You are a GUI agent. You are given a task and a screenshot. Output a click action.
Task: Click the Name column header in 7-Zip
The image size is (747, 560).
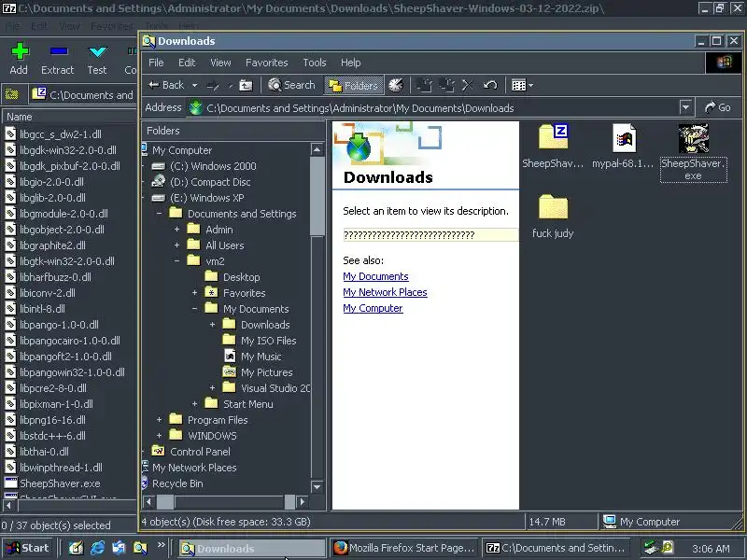pyautogui.click(x=69, y=117)
